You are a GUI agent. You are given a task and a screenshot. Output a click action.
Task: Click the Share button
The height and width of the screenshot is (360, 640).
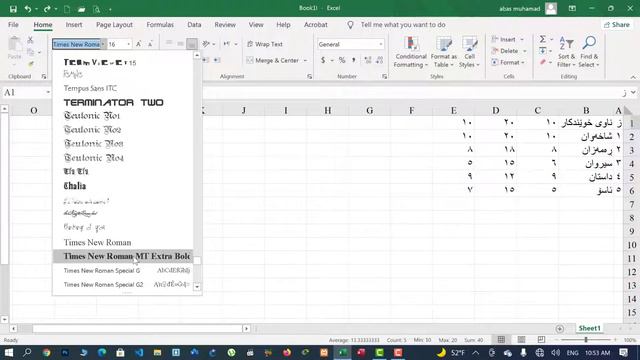click(617, 25)
